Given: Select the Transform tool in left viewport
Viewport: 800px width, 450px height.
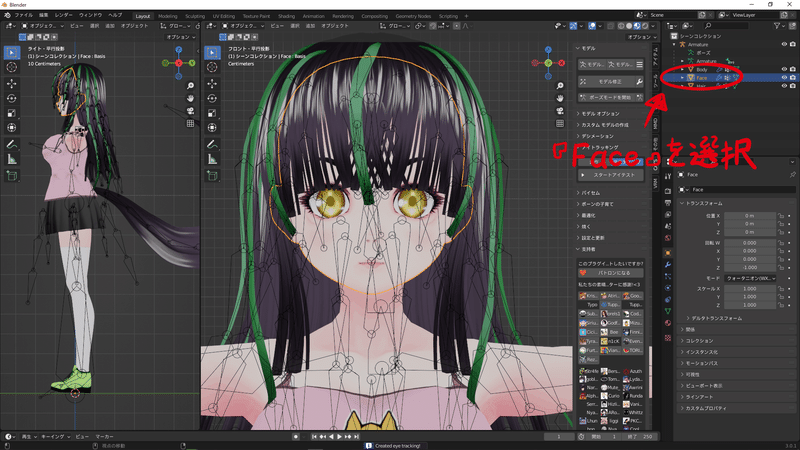Looking at the screenshot, I should point(12,128).
